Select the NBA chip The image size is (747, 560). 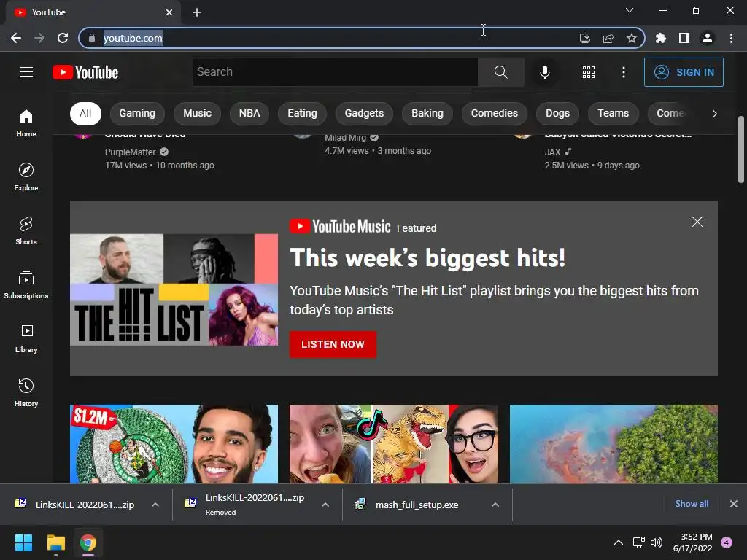(x=249, y=113)
